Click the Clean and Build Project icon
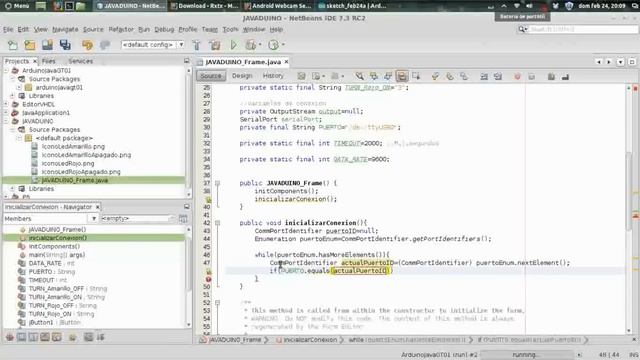The height and width of the screenshot is (360, 640). (215, 45)
